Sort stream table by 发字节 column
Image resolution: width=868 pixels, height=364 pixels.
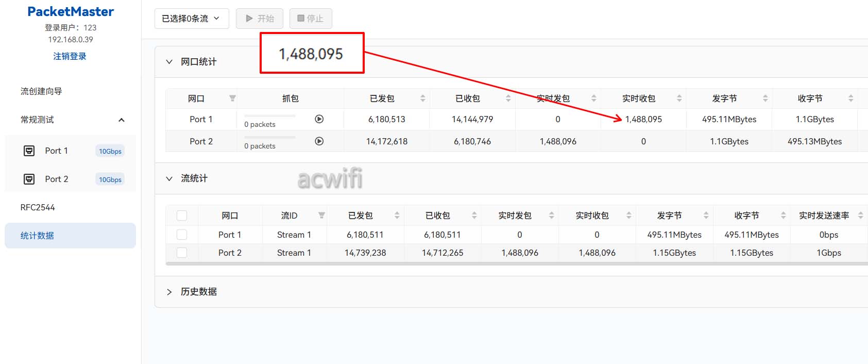[x=706, y=216]
